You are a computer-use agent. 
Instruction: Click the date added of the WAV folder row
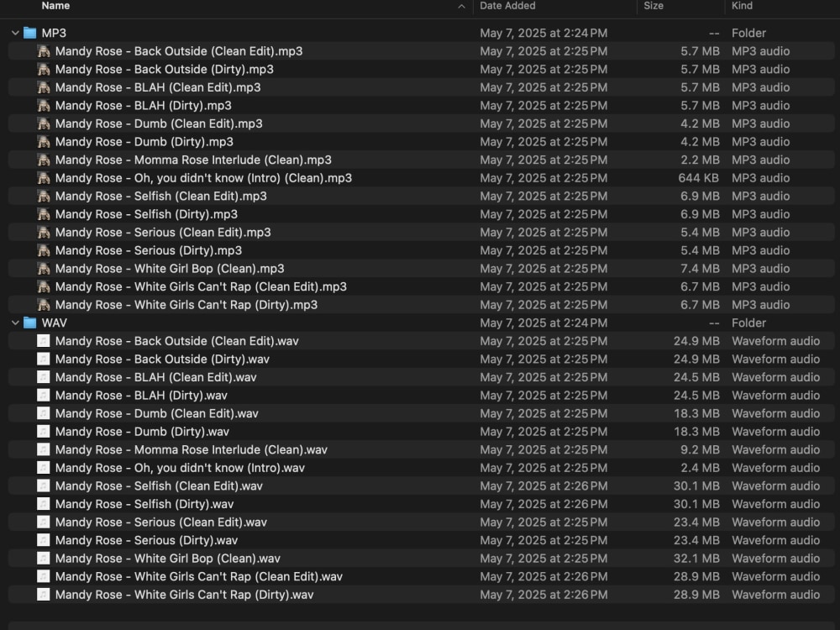tap(543, 323)
